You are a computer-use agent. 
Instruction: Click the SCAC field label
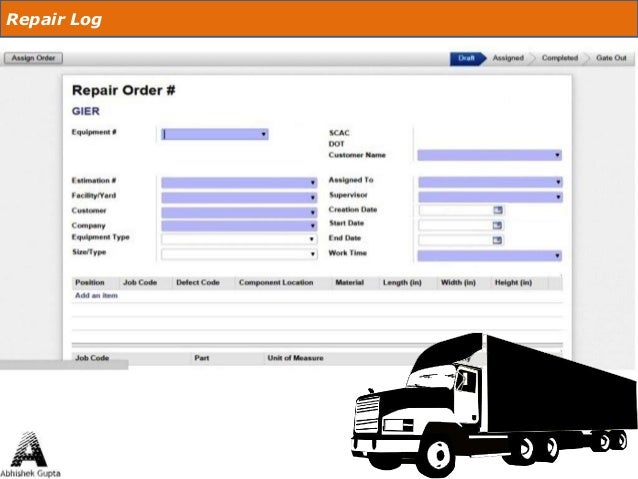[339, 133]
